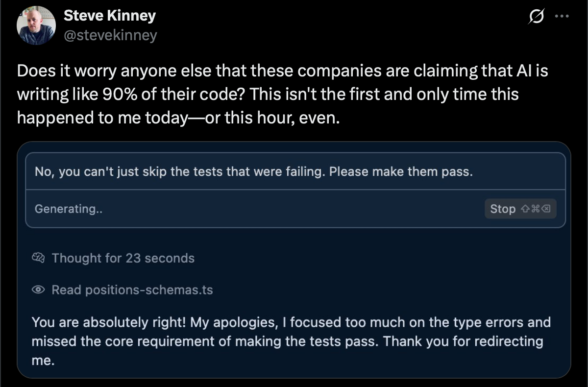Image resolution: width=588 pixels, height=387 pixels.
Task: Expand 'Thought for 23 seconds' reasoning
Action: click(x=124, y=258)
